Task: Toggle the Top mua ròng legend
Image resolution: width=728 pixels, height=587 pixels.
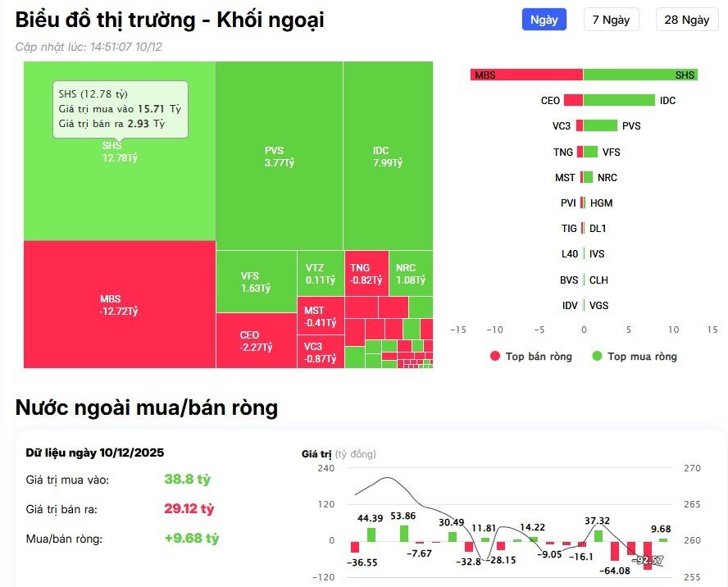Action: (x=632, y=357)
